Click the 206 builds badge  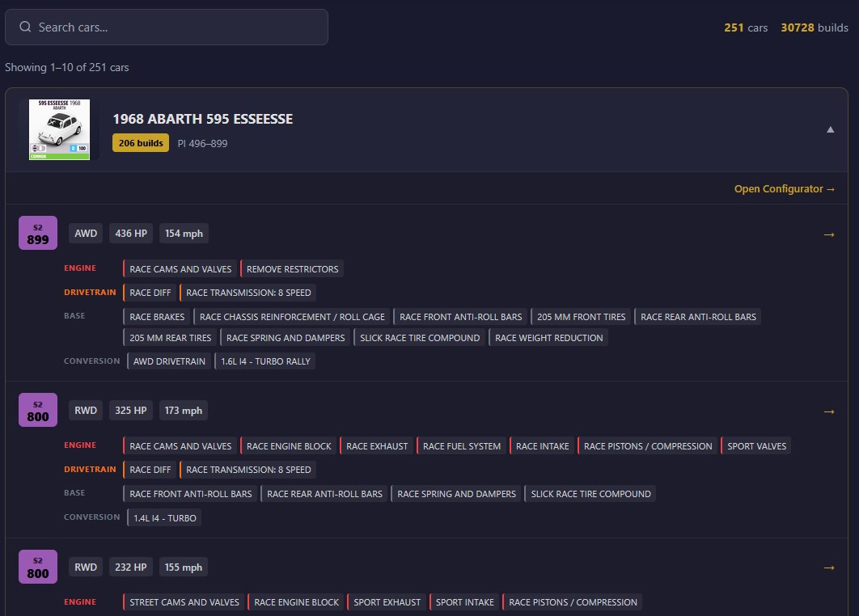pyautogui.click(x=139, y=141)
